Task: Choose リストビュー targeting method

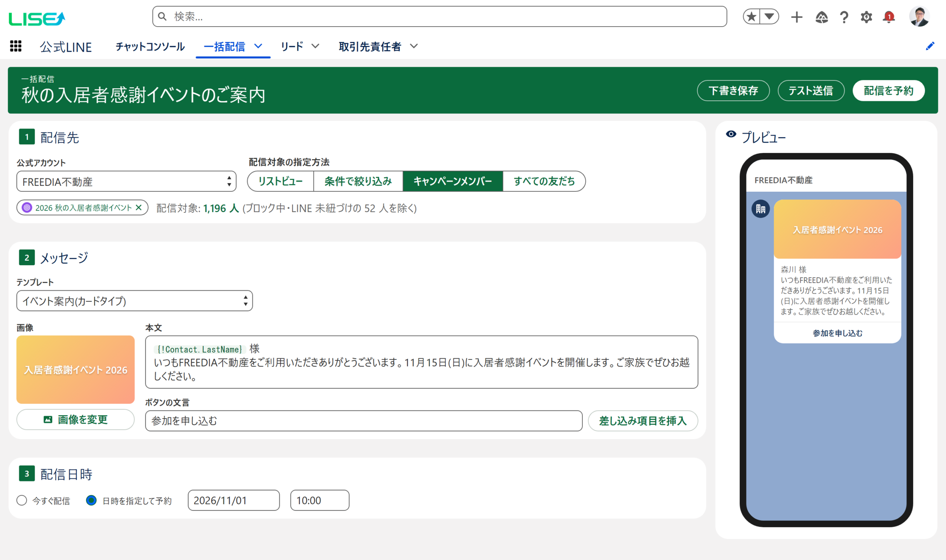Action: click(x=280, y=181)
